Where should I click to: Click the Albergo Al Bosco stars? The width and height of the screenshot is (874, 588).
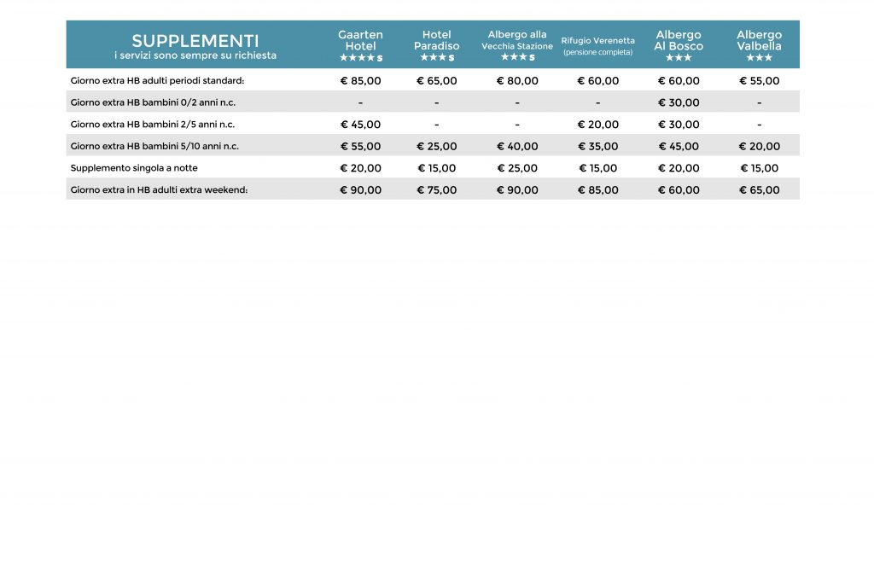(679, 57)
